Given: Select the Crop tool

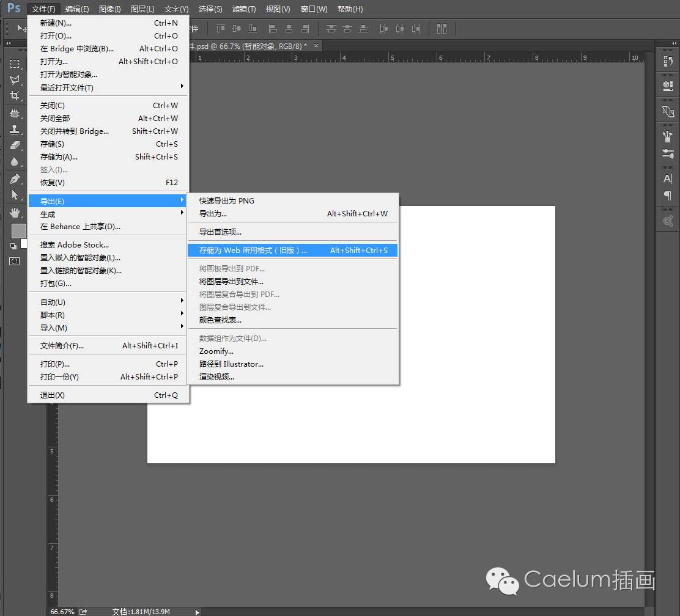Looking at the screenshot, I should [x=15, y=97].
